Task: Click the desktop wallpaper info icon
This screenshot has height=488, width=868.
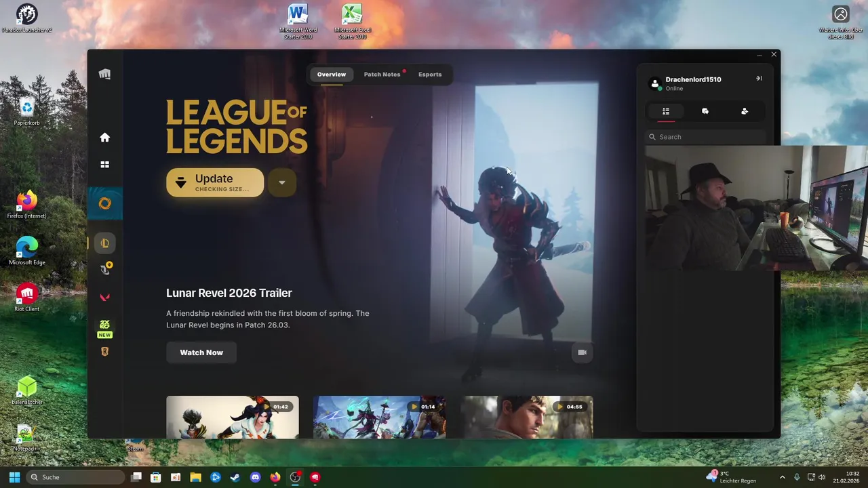Action: pos(841,22)
